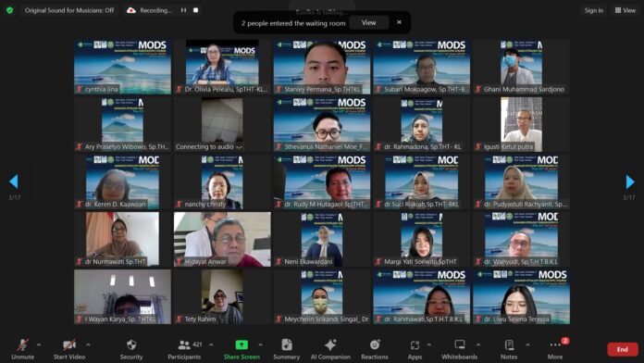This screenshot has width=644, height=363.
Task: Open the More options icon
Action: pyautogui.click(x=555, y=344)
